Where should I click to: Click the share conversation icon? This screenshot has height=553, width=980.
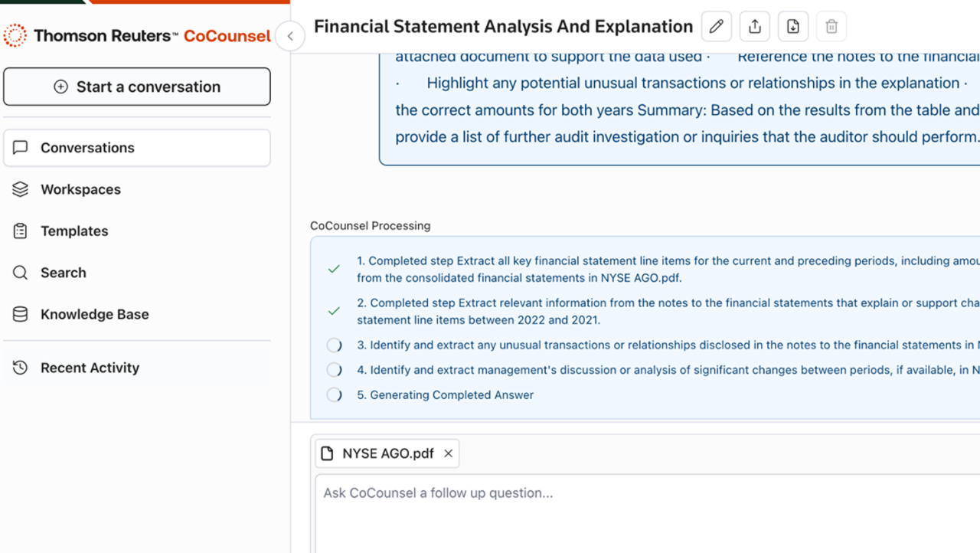[755, 27]
